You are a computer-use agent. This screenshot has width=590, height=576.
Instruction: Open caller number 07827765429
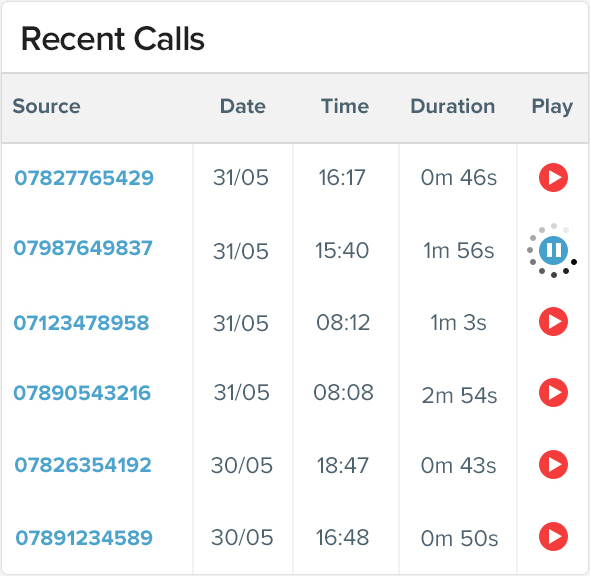84,178
